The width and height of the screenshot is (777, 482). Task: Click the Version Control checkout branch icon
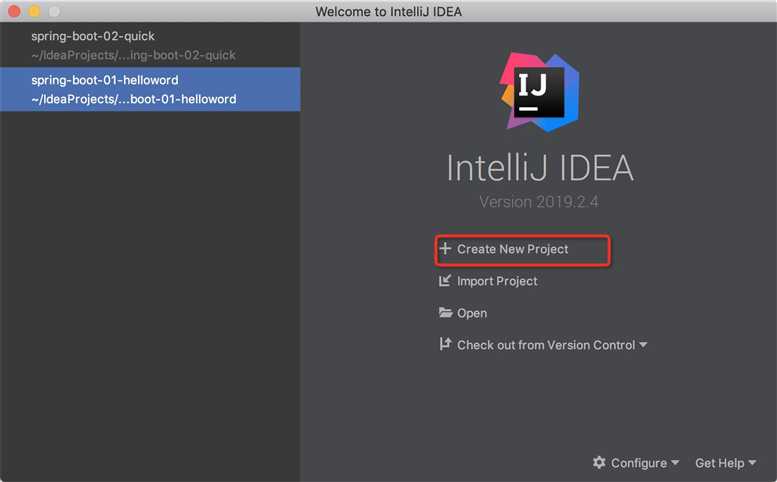point(445,344)
